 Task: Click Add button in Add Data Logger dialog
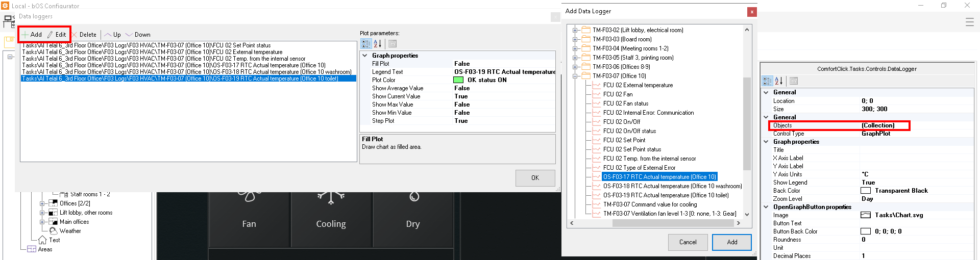click(x=731, y=242)
